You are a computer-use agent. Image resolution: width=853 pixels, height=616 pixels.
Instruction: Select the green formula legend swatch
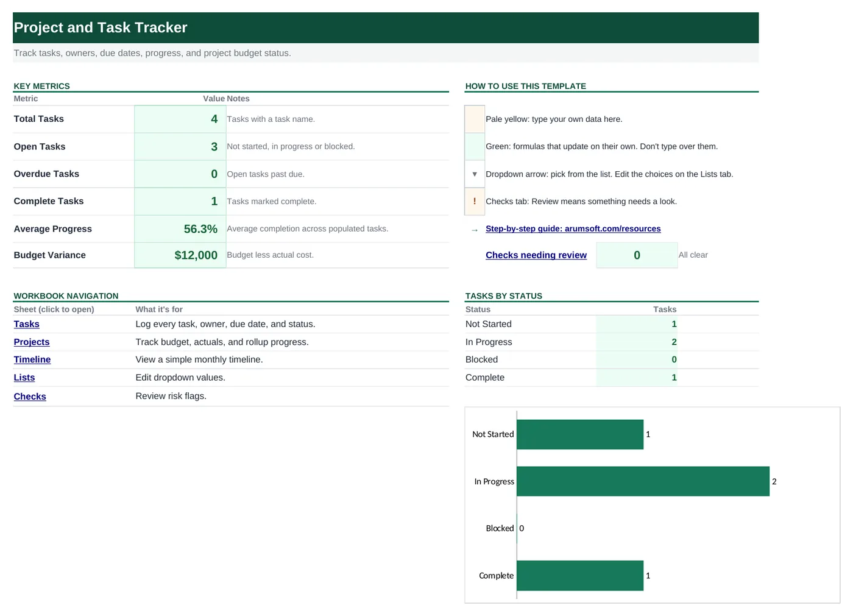(x=475, y=147)
